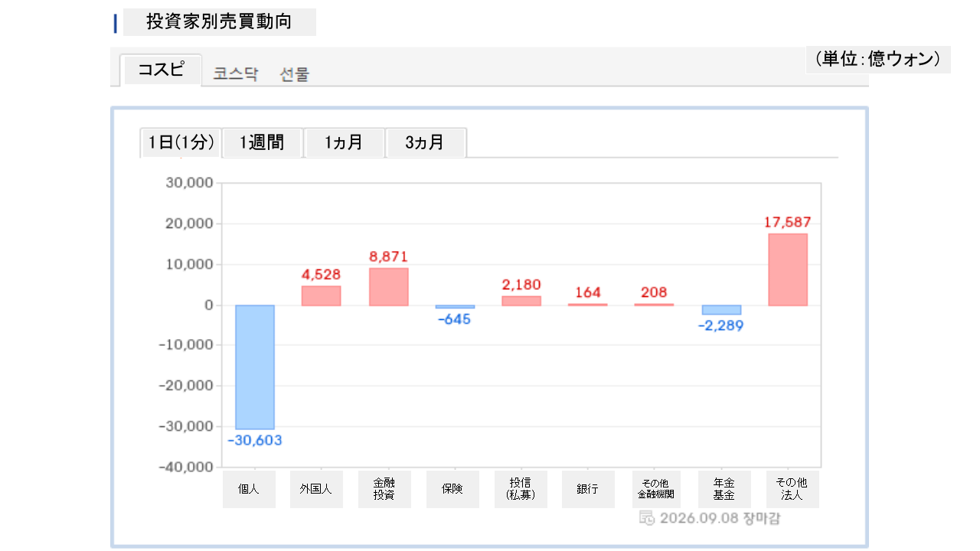Switch to the 코스닥 tab
Screen dimensions: 980x551
[236, 74]
